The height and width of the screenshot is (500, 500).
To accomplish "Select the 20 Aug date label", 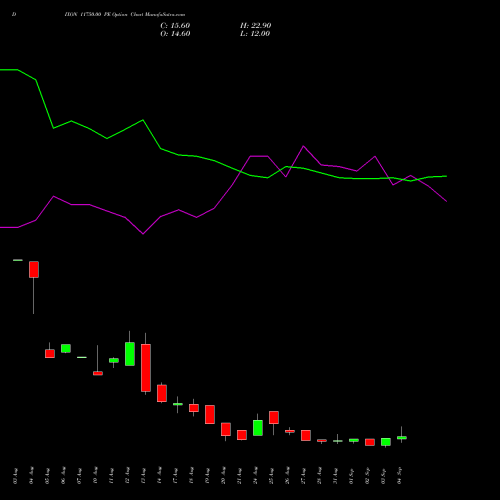I will [x=224, y=476].
